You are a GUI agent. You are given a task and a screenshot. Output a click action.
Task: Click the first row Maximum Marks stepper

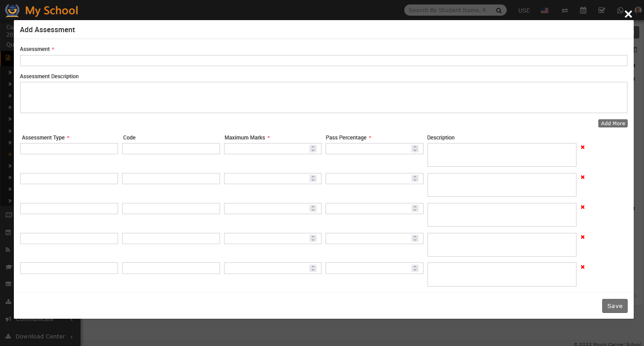(313, 148)
